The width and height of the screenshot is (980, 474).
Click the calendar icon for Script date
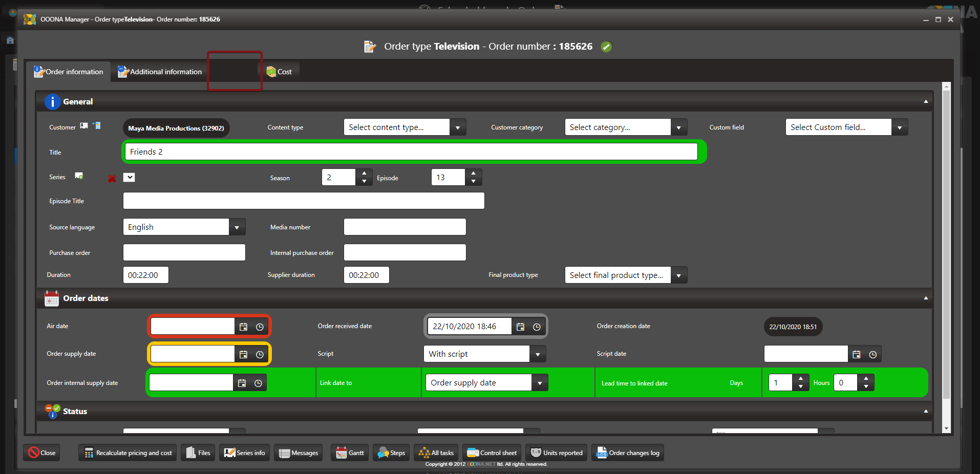[856, 354]
